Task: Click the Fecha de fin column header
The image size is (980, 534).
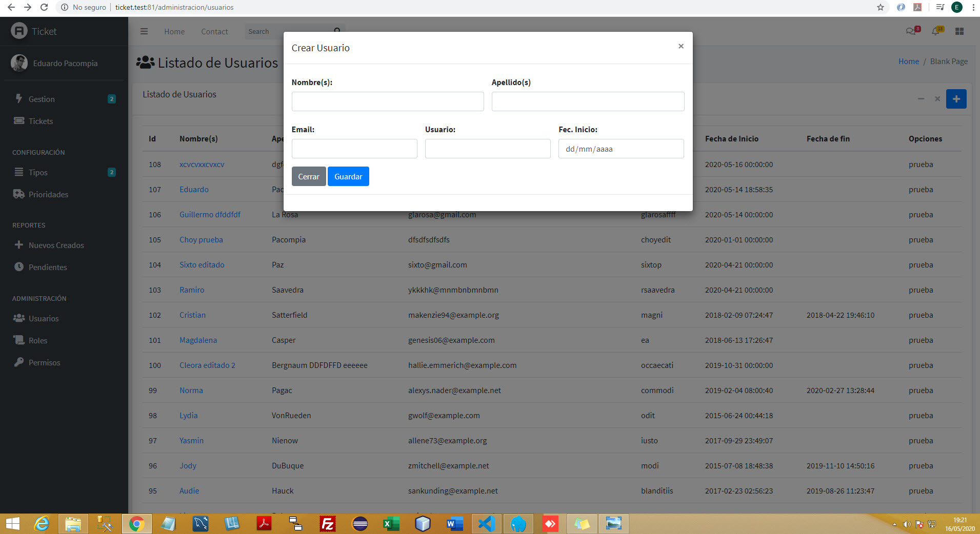Action: (828, 139)
